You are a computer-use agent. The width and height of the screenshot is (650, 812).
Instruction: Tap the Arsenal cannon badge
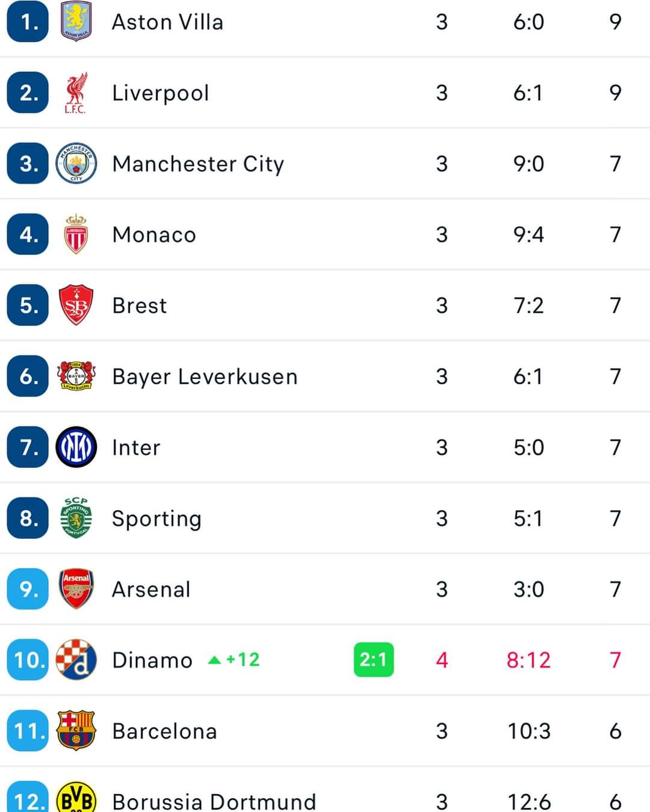pos(76,589)
